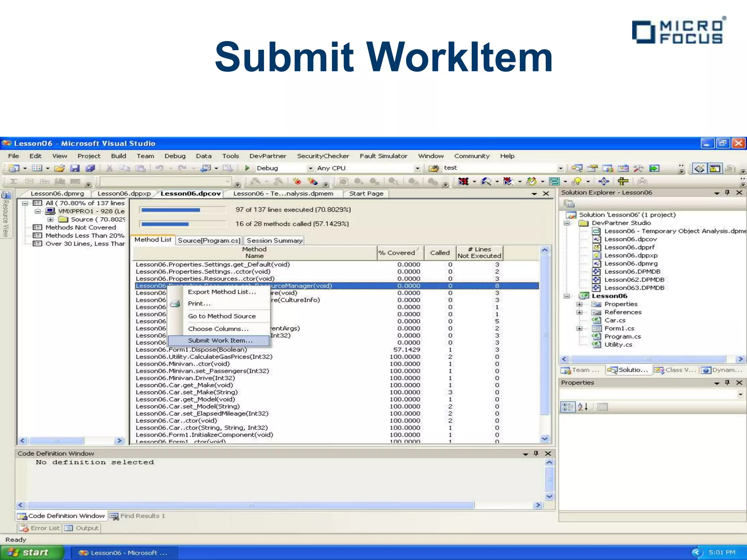The width and height of the screenshot is (747, 560).
Task: Choose Export Method List menu entry
Action: 222,292
